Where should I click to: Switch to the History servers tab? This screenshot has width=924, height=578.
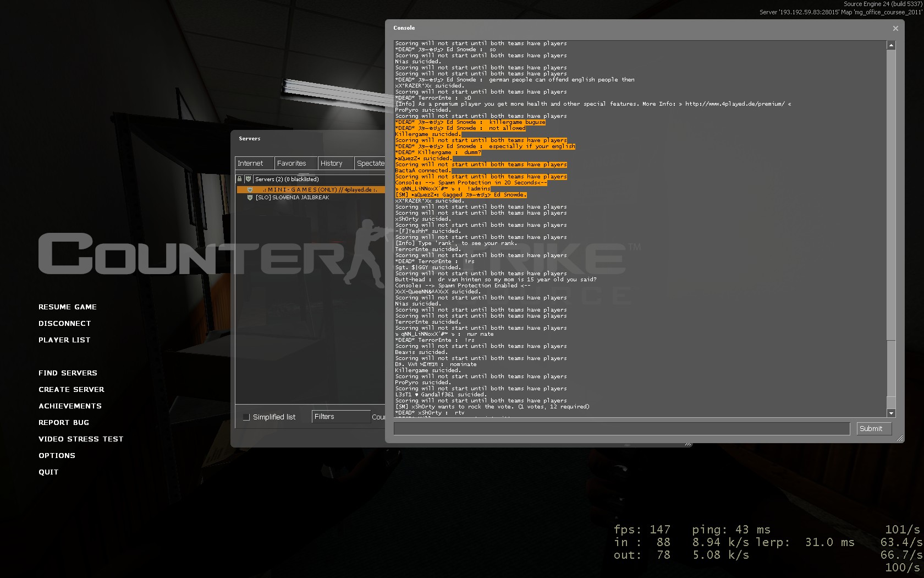click(336, 163)
